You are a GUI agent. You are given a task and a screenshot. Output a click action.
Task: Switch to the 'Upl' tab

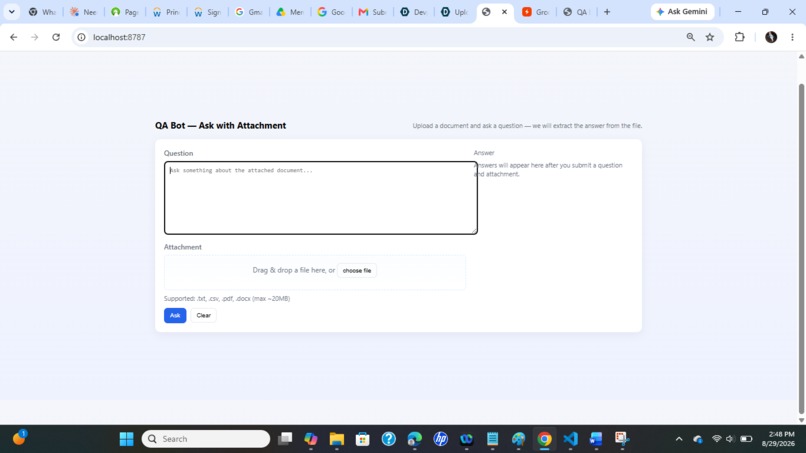pos(454,12)
